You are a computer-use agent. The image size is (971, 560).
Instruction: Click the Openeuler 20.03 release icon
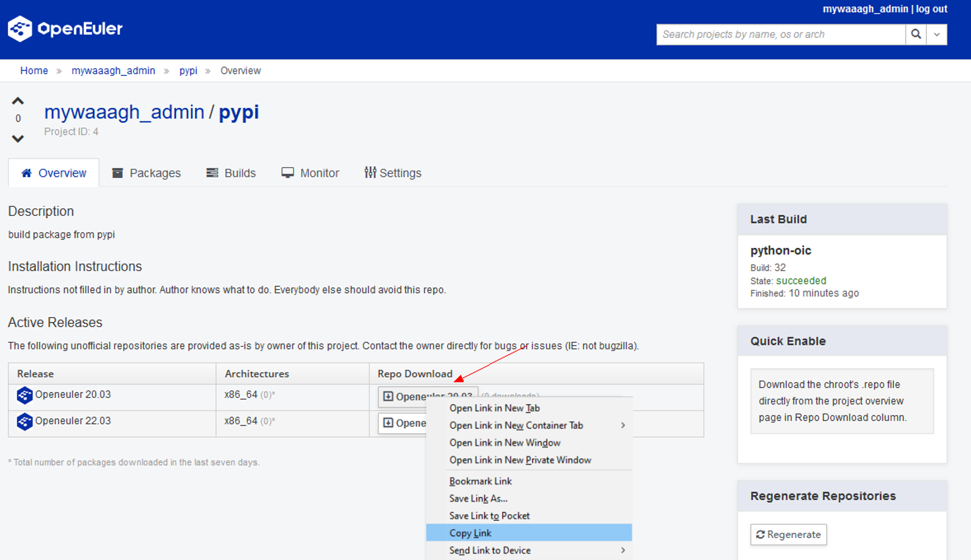tap(25, 395)
